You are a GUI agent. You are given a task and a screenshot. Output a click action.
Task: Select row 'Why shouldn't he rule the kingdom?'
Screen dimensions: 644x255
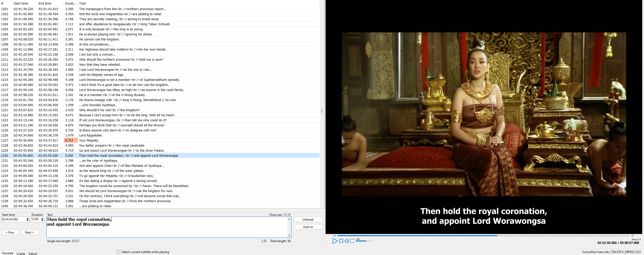160,110
